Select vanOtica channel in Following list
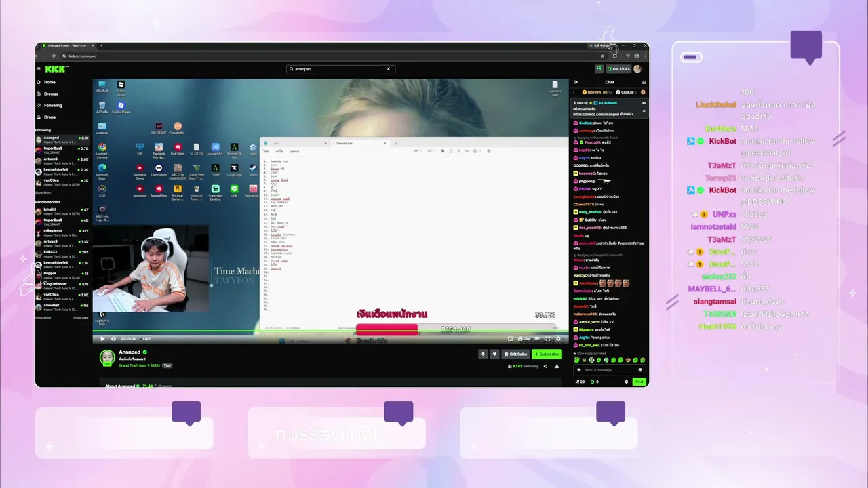868x488 pixels. tap(63, 182)
